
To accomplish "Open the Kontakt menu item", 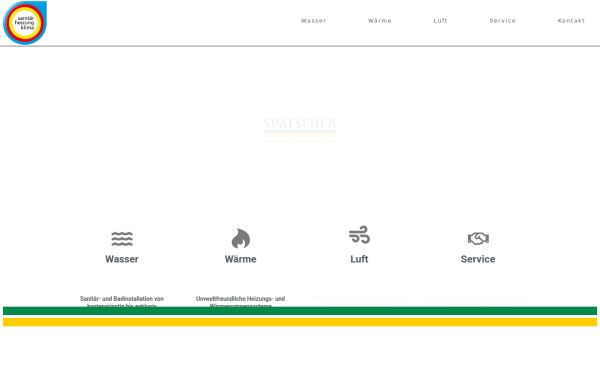I will click(x=571, y=21).
